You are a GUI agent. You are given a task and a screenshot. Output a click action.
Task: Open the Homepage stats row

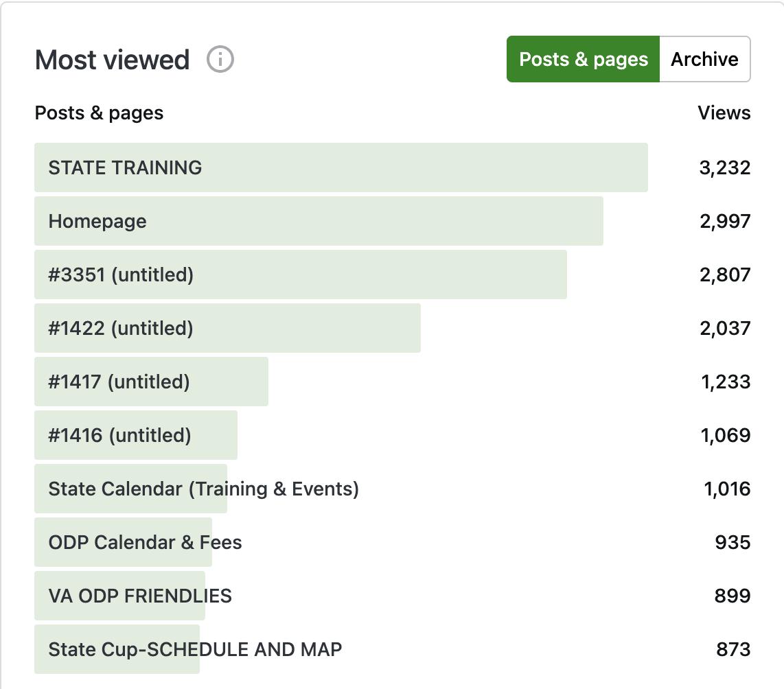click(x=97, y=221)
